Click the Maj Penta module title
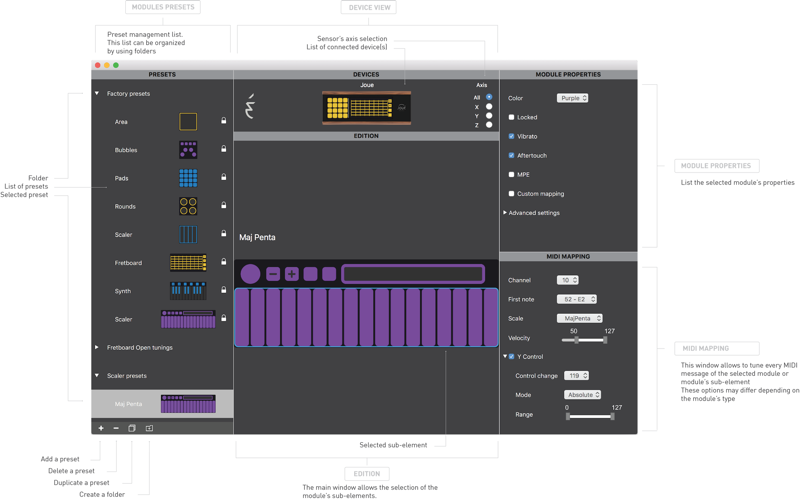Screen dimensions: 800x500 coord(257,237)
